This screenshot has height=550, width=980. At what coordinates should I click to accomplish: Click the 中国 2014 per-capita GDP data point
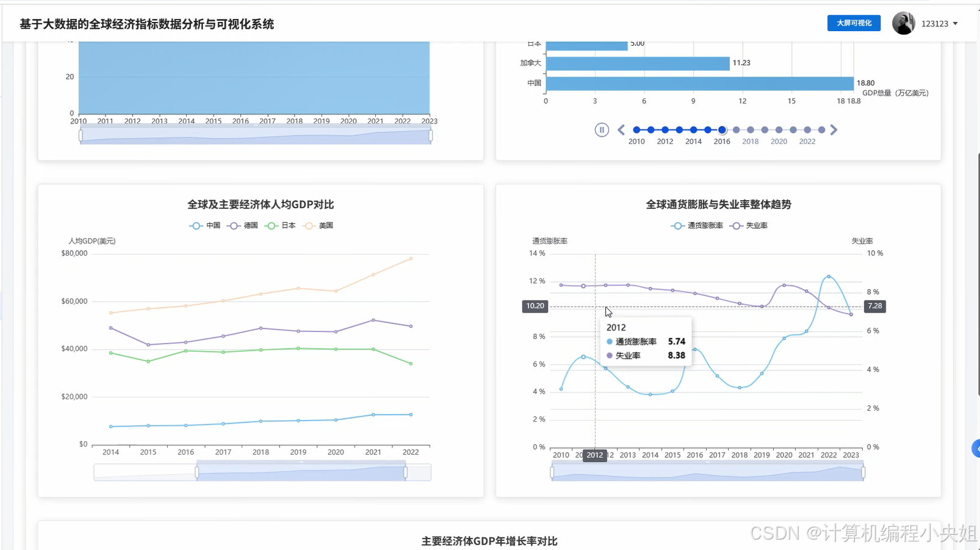click(110, 427)
